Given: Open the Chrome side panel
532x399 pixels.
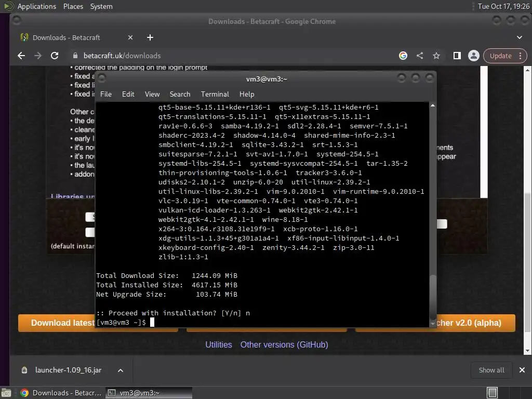Looking at the screenshot, I should point(457,56).
